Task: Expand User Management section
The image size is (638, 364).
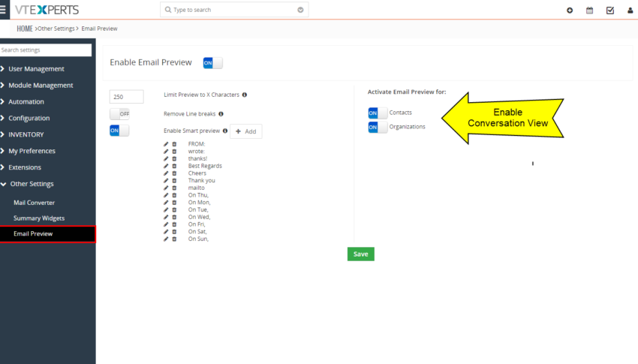Action: point(36,69)
